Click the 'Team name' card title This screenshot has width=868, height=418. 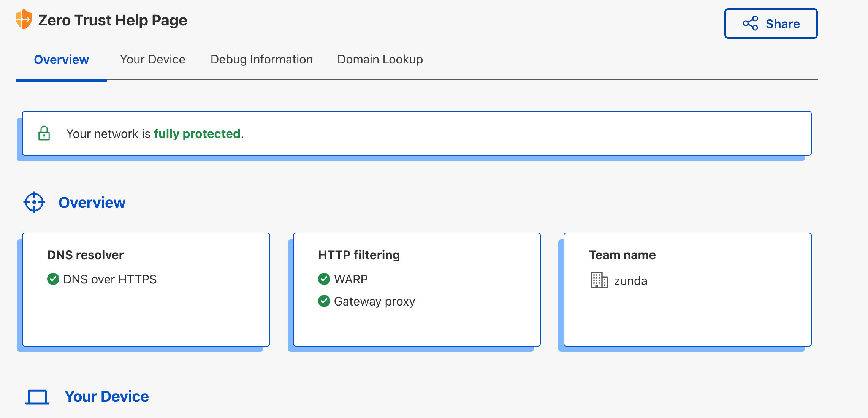point(622,255)
